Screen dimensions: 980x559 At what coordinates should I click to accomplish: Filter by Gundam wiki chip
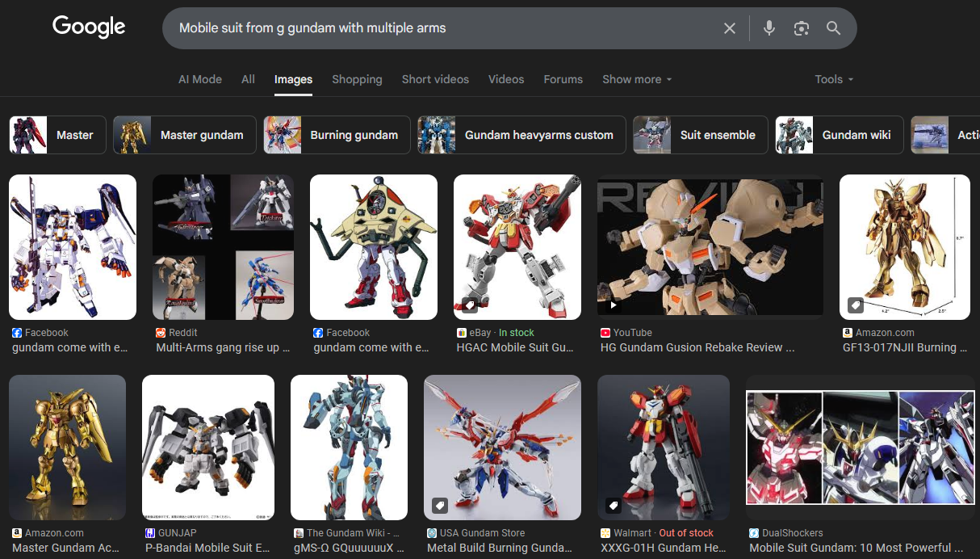(840, 135)
